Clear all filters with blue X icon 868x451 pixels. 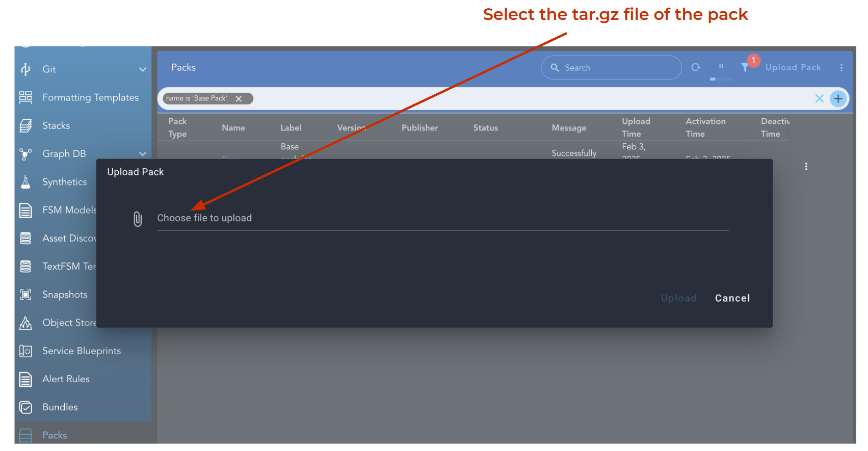(819, 98)
